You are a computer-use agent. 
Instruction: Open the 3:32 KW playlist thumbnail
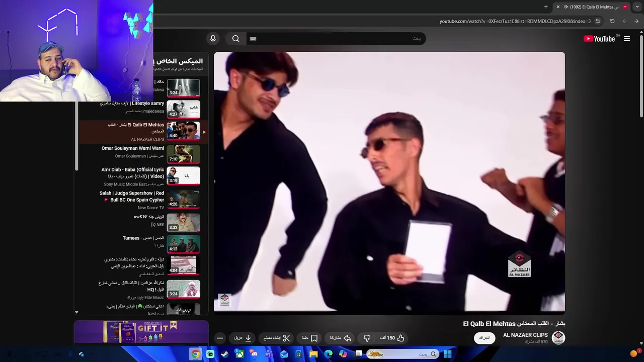click(x=183, y=222)
